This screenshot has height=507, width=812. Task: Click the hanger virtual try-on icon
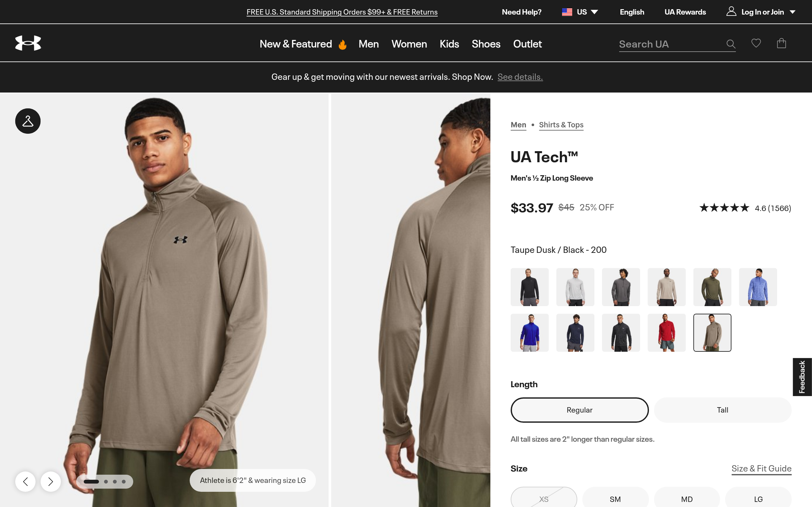click(x=28, y=121)
